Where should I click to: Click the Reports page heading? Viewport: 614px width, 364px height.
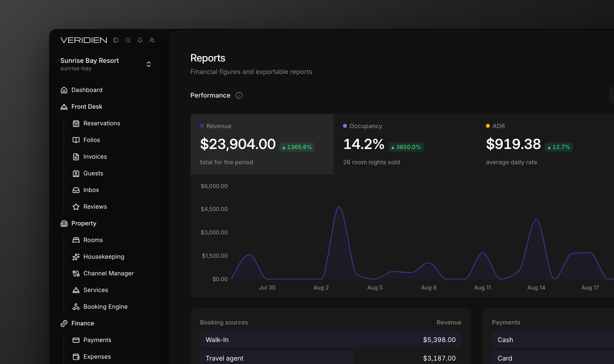pos(207,58)
